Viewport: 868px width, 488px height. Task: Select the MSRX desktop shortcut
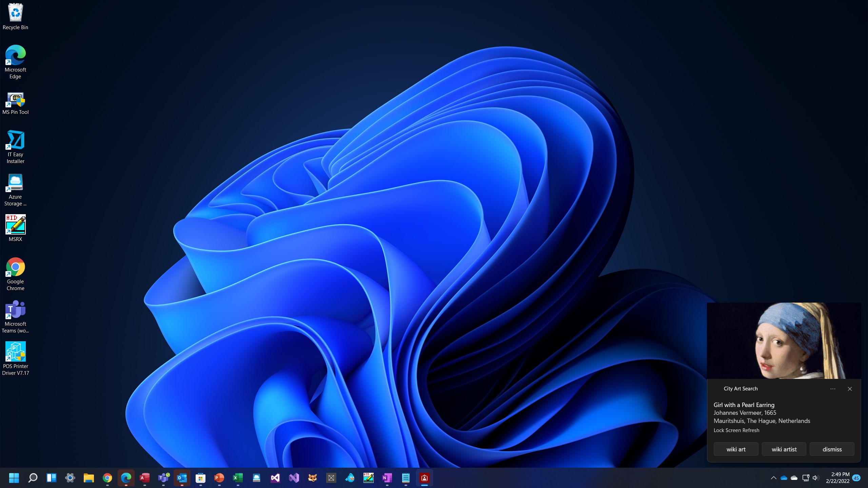pos(15,228)
